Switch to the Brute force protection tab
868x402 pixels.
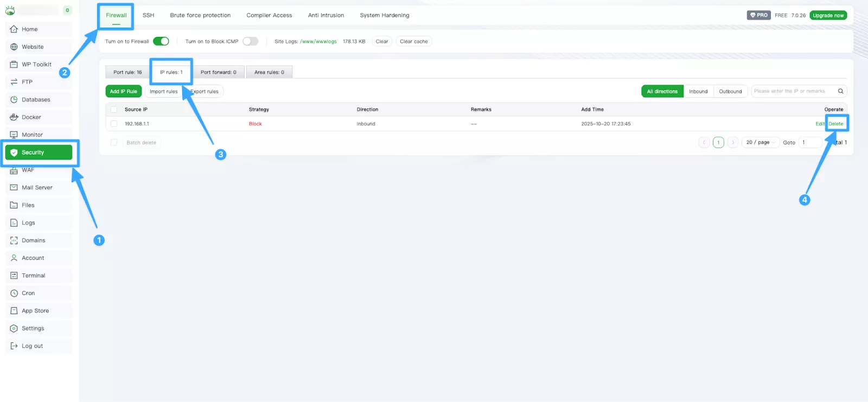[200, 15]
